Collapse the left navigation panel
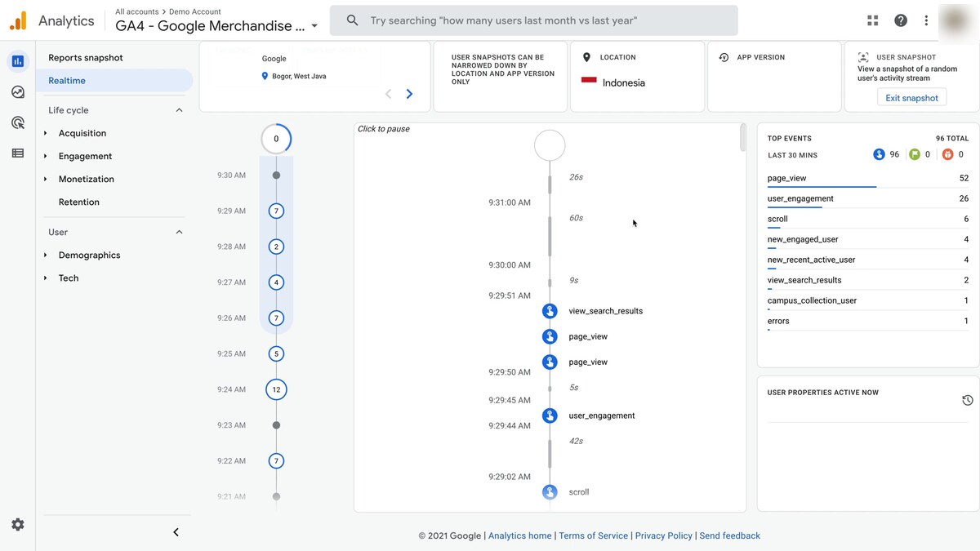Image resolution: width=980 pixels, height=551 pixels. pyautogui.click(x=176, y=532)
